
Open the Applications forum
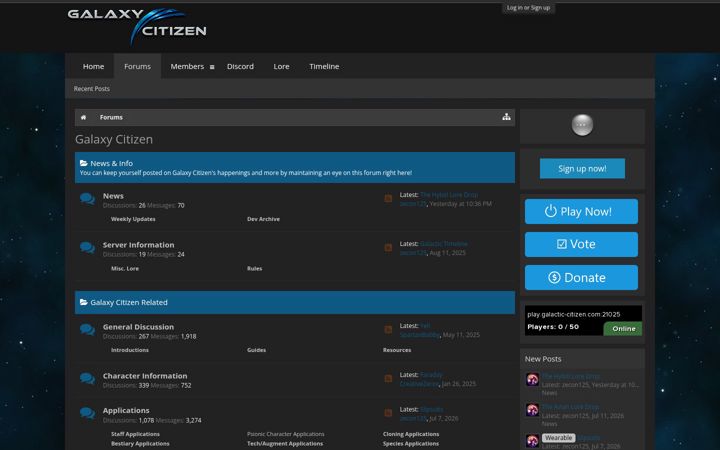point(126,410)
